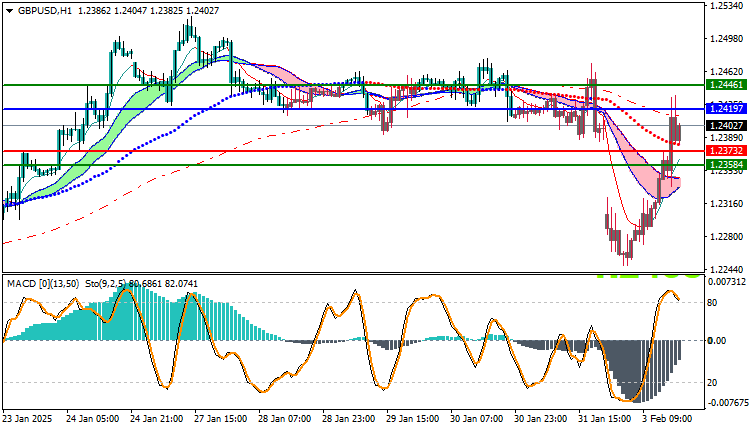The height and width of the screenshot is (430, 750).
Task: Click the 80 stochastic level label
Action: 712,303
